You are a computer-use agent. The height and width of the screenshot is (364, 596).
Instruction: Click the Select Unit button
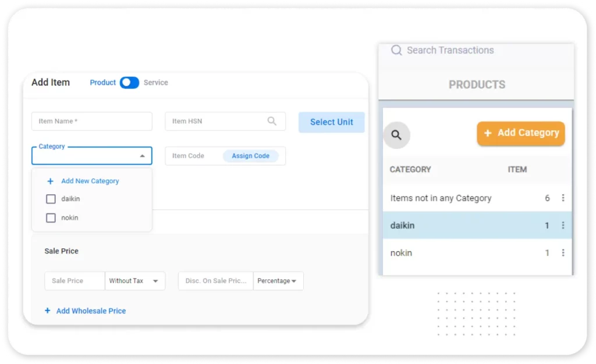[x=331, y=122]
